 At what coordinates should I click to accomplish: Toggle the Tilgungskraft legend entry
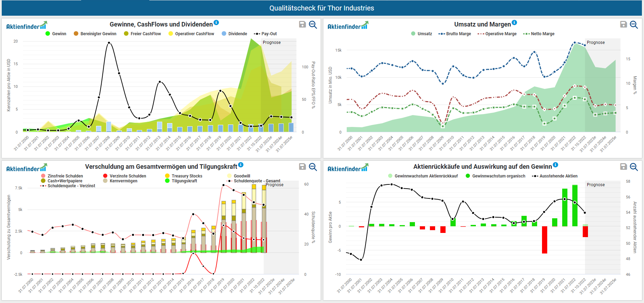point(181,181)
